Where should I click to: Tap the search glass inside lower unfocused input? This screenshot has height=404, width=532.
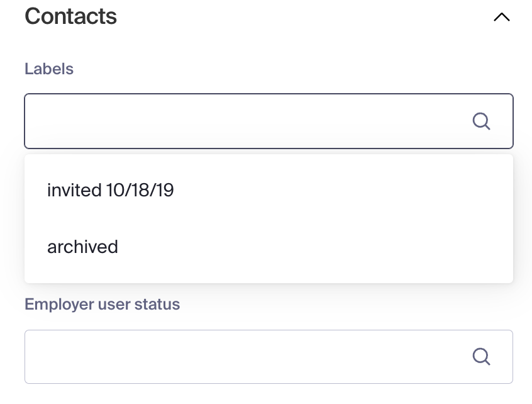pos(481,356)
